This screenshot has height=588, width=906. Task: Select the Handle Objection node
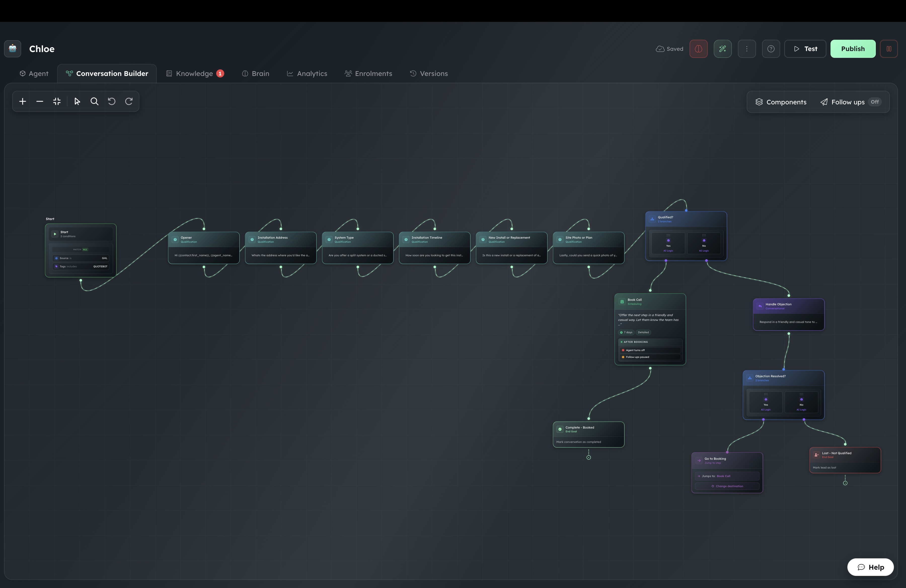coord(788,315)
